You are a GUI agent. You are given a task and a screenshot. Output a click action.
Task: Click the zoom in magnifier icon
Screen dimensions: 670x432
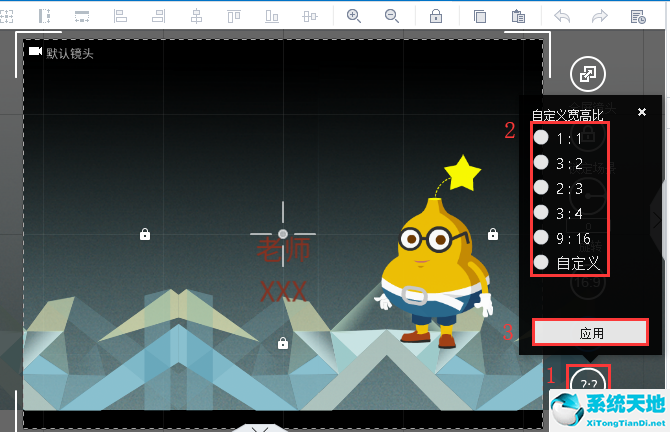pyautogui.click(x=354, y=16)
